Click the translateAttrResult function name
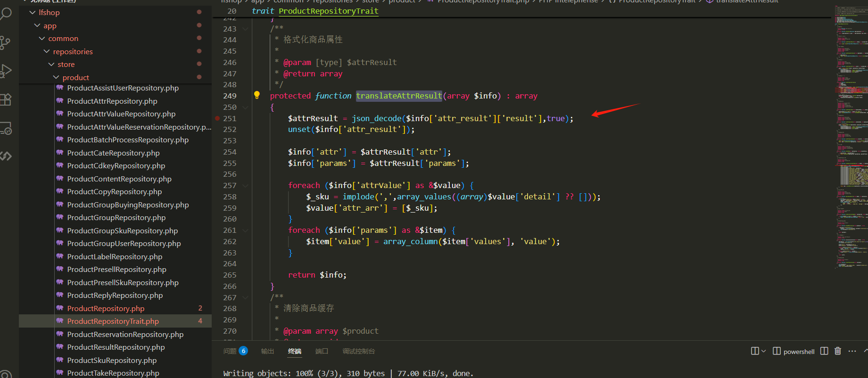The height and width of the screenshot is (378, 868). [399, 96]
